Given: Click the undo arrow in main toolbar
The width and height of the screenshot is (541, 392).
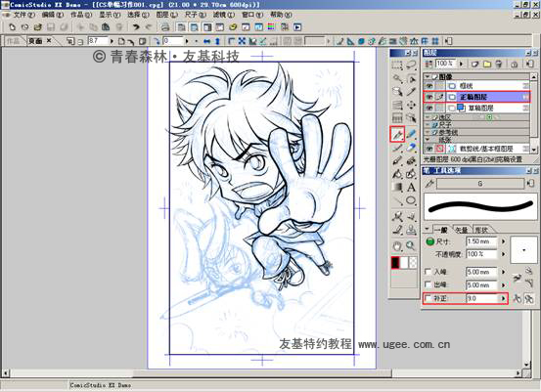Looking at the screenshot, I should 136,27.
